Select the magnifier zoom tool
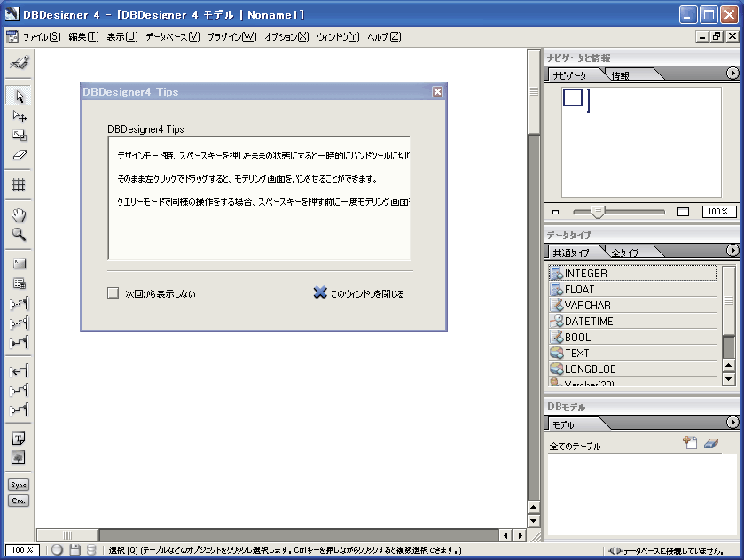 point(19,234)
